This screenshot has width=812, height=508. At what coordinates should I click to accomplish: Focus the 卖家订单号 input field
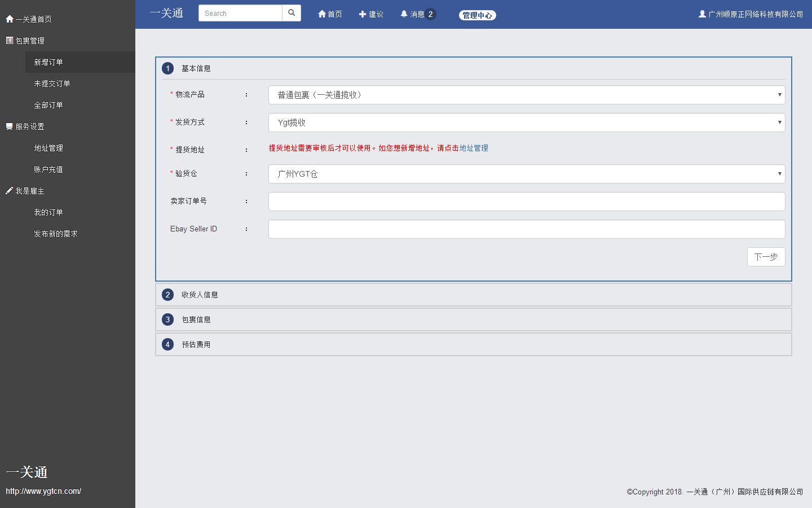coord(527,202)
